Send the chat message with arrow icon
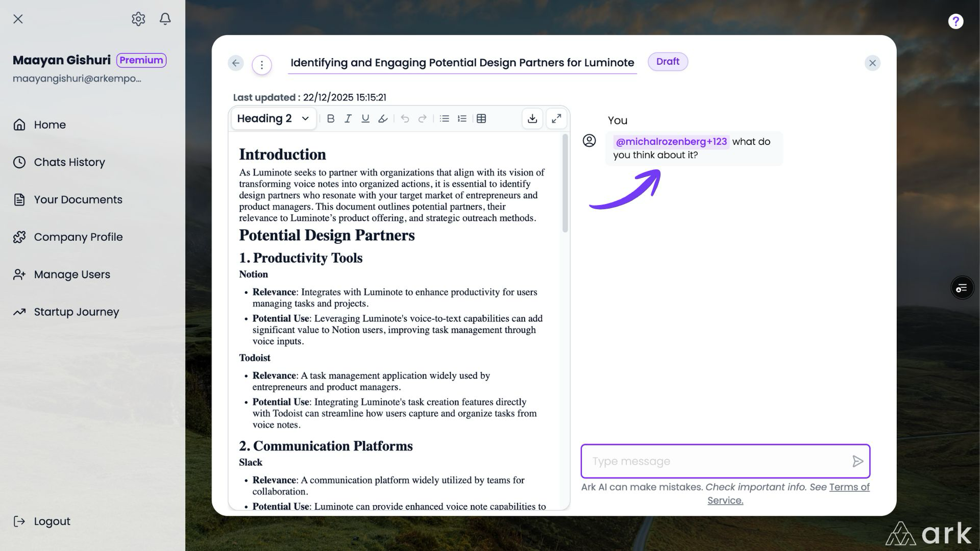Screen dimensions: 980x551 pyautogui.click(x=857, y=461)
